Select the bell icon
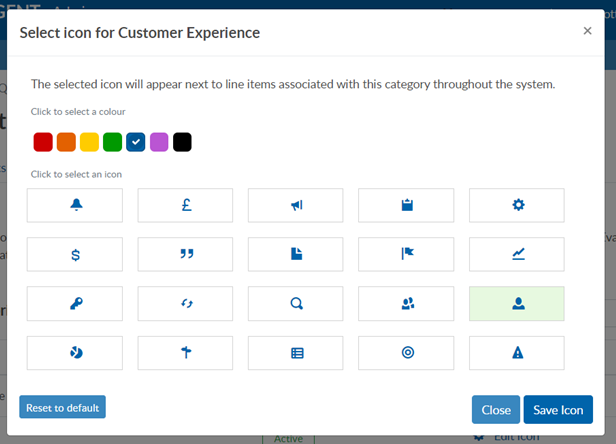Viewport: 616px width, 444px height. 76,205
